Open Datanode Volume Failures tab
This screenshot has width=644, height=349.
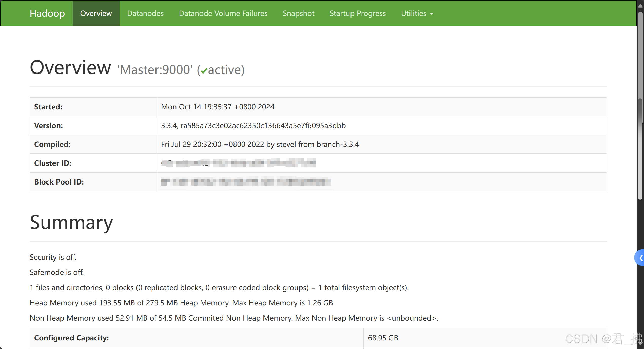pyautogui.click(x=223, y=13)
